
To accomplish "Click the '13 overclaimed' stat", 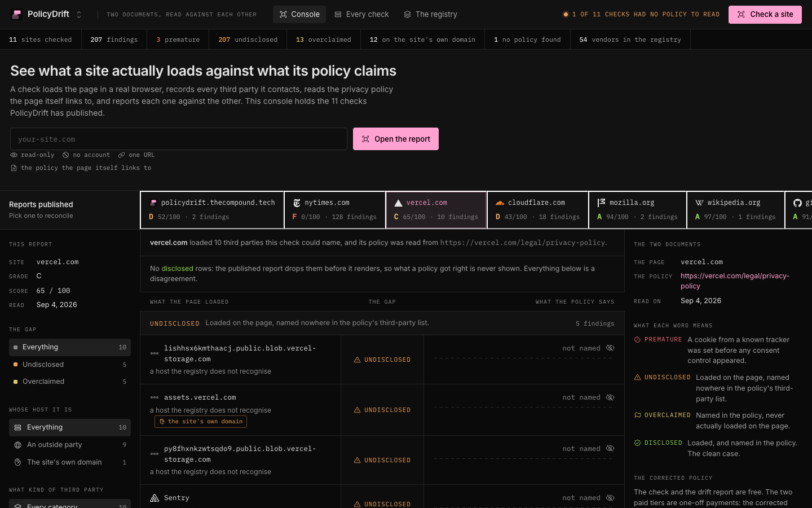I will [x=324, y=40].
